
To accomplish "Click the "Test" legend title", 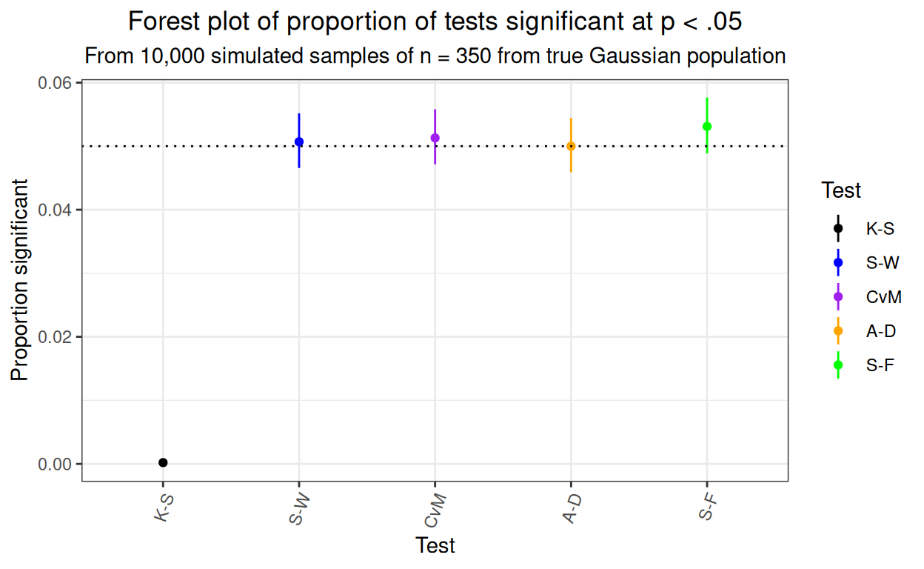I will pyautogui.click(x=841, y=191).
